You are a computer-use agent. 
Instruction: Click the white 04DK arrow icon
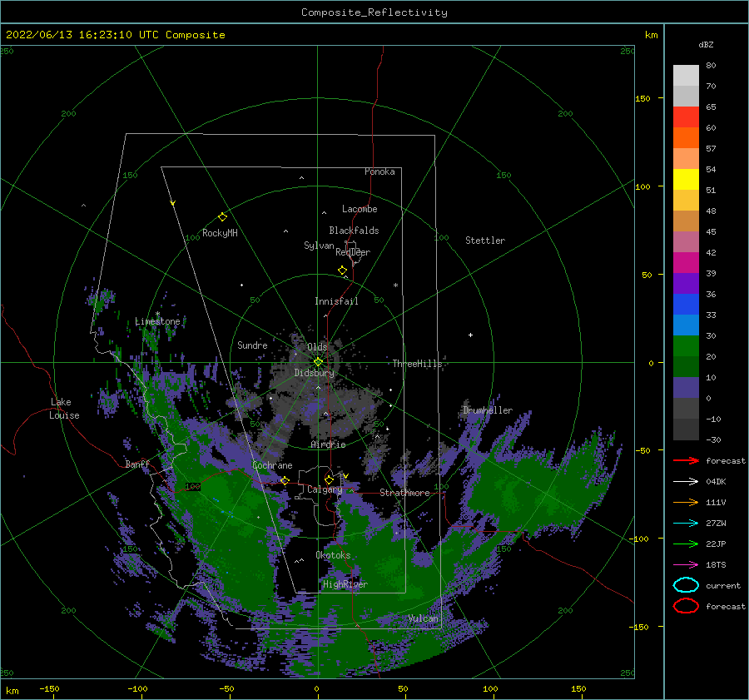[686, 482]
